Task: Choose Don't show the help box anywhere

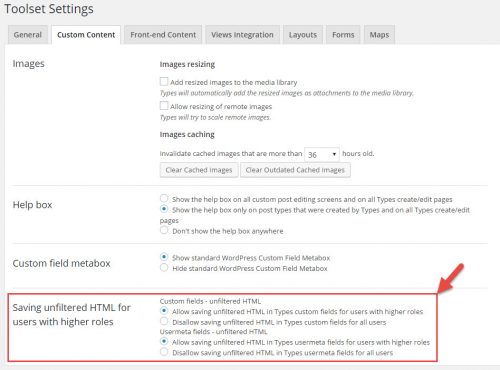Action: point(164,230)
